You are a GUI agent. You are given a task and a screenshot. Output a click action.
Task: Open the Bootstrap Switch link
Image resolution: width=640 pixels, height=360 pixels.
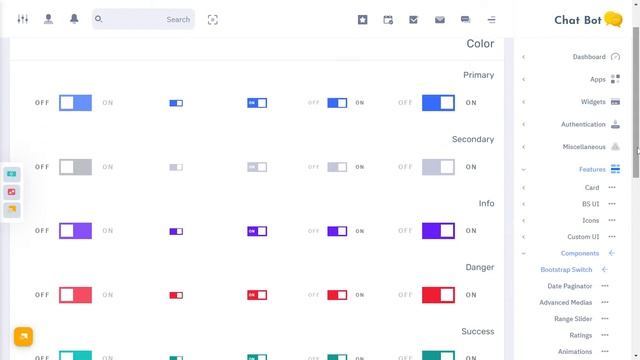(x=566, y=269)
